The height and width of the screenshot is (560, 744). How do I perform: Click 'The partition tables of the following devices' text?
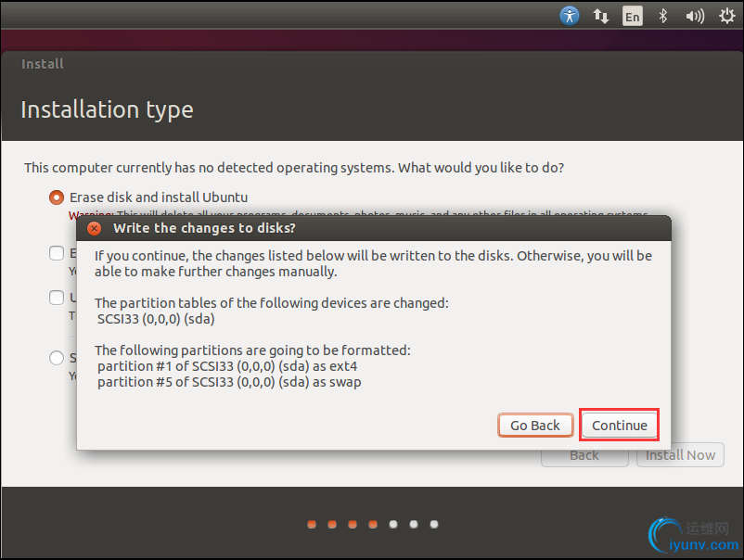[x=272, y=303]
